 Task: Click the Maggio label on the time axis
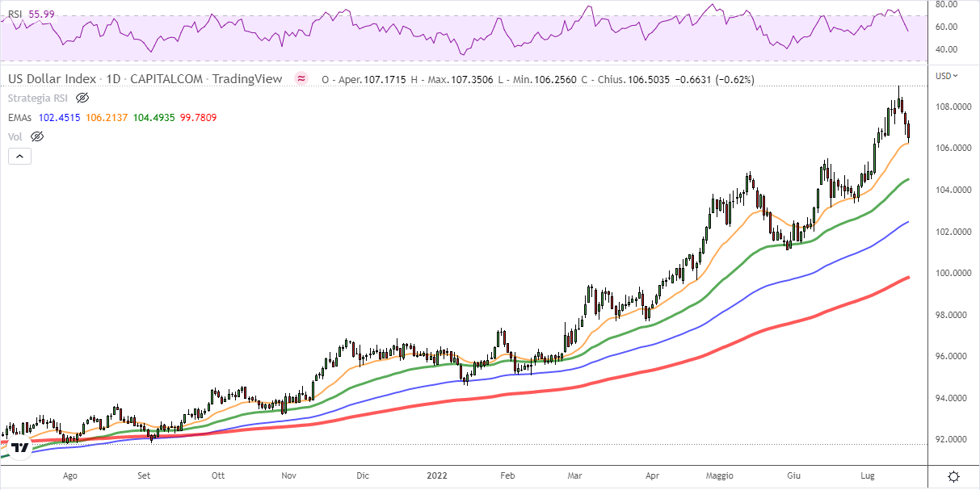(721, 476)
